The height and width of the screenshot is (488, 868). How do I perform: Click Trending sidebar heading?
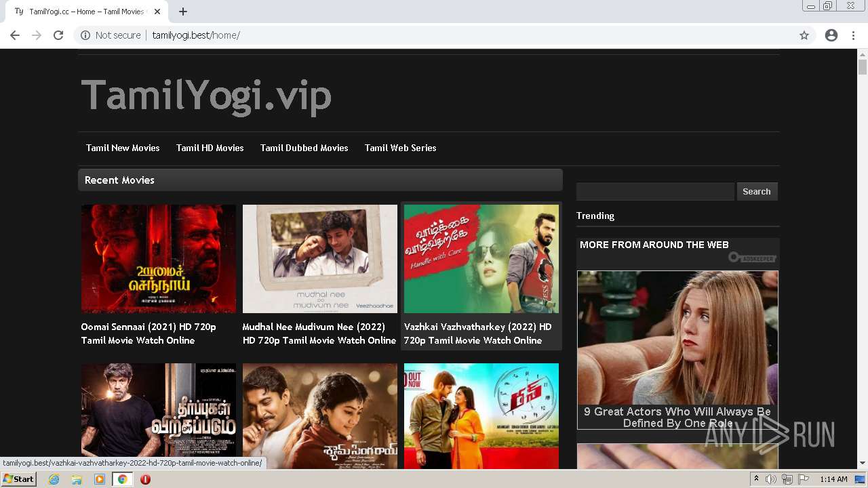click(x=595, y=216)
